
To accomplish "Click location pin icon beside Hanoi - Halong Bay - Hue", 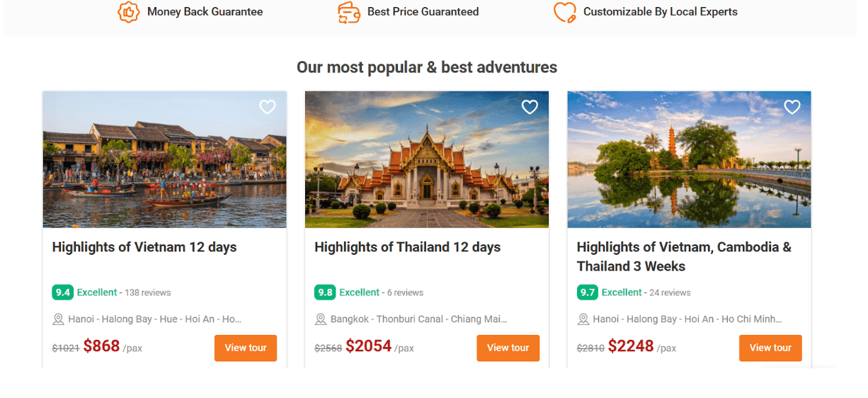I will (59, 319).
